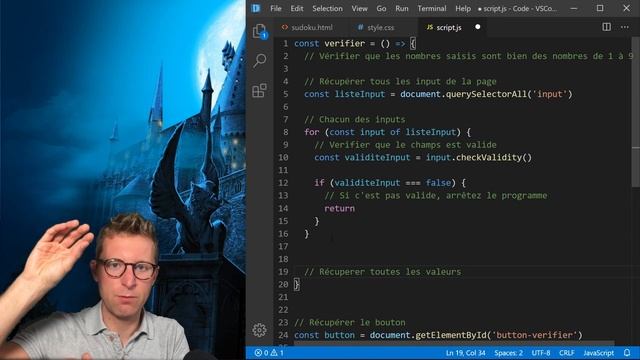The width and height of the screenshot is (640, 360).
Task: Click 'getElementById' on line 24
Action: [x=451, y=335]
